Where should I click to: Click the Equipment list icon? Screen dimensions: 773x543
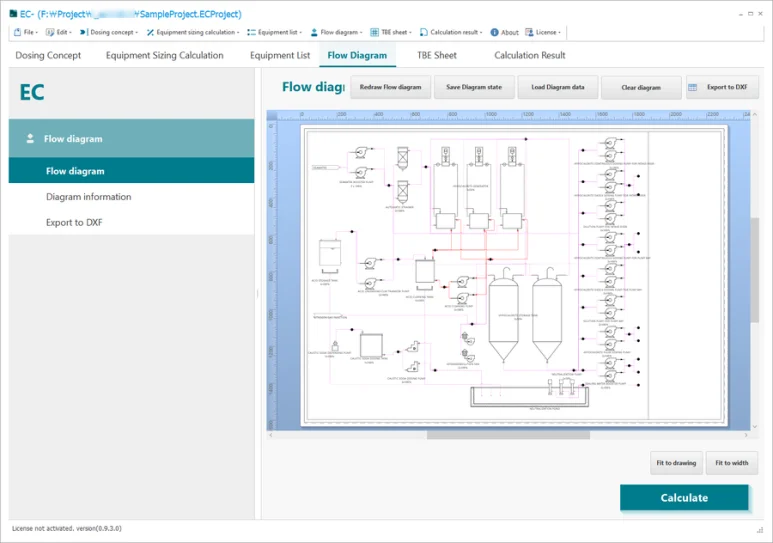click(x=251, y=32)
